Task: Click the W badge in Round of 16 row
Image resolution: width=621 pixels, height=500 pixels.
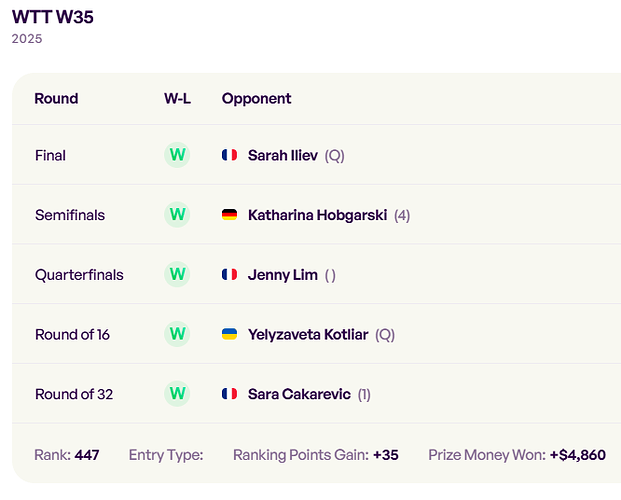Action: coord(177,334)
